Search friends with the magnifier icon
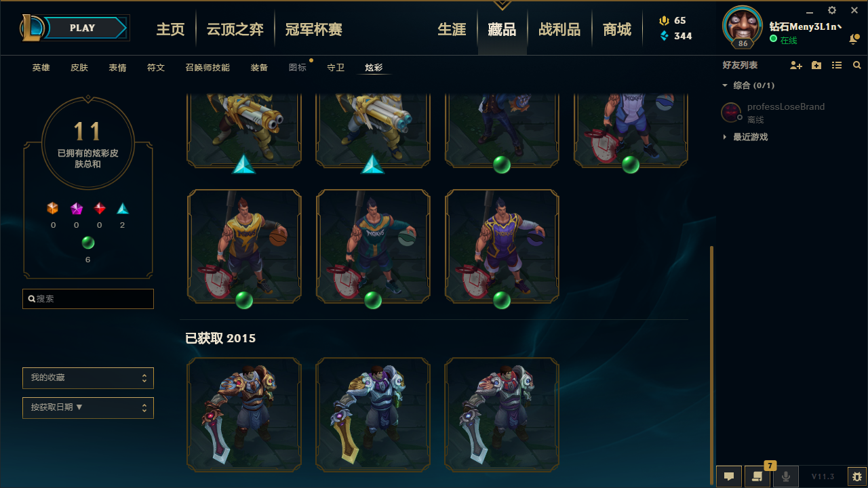 click(x=857, y=66)
